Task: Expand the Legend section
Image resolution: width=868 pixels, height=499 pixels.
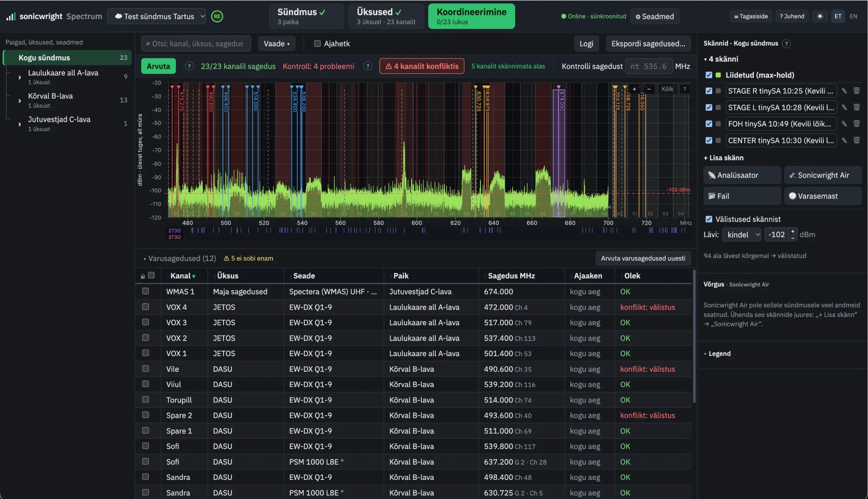Action: [x=717, y=354]
